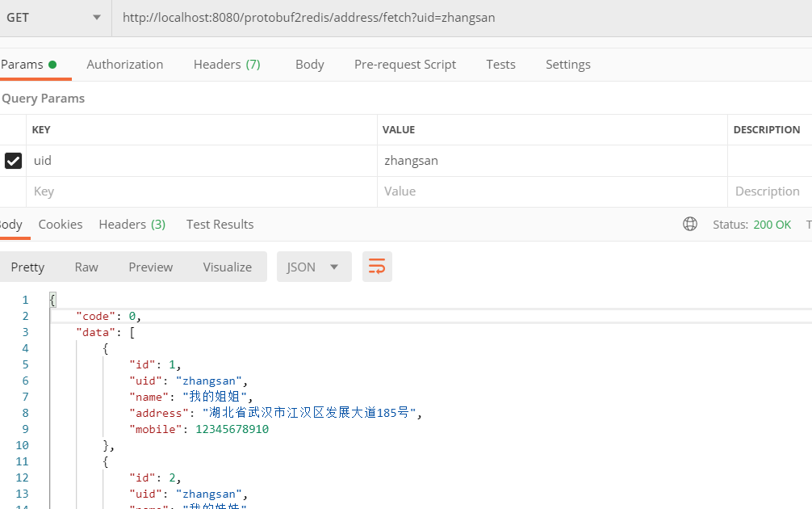Viewport: 812px width, 509px height.
Task: Open the response Cookies tab
Action: [x=61, y=225]
